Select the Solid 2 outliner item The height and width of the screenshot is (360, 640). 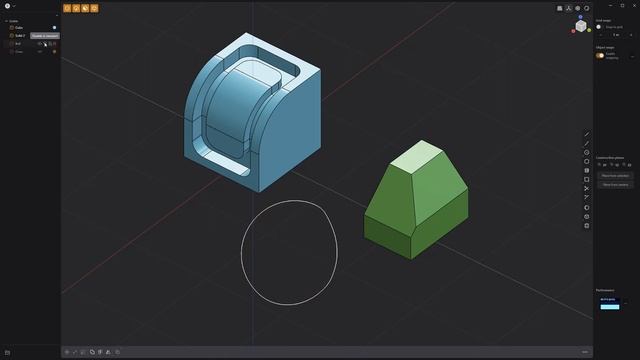(x=20, y=36)
